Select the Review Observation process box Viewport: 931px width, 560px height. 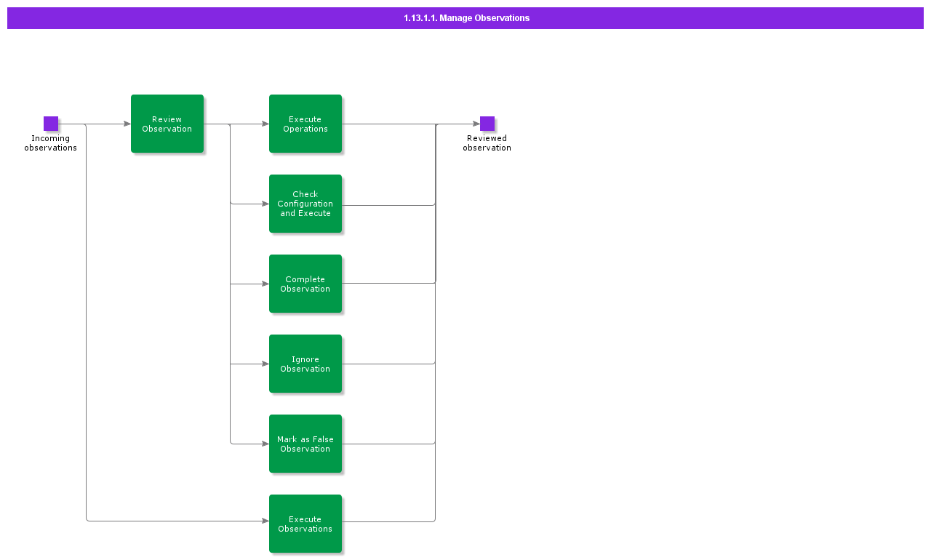pos(167,124)
